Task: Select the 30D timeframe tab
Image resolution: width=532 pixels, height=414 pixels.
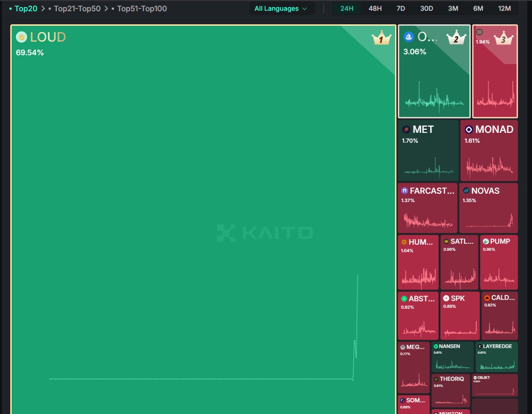Action: click(426, 8)
